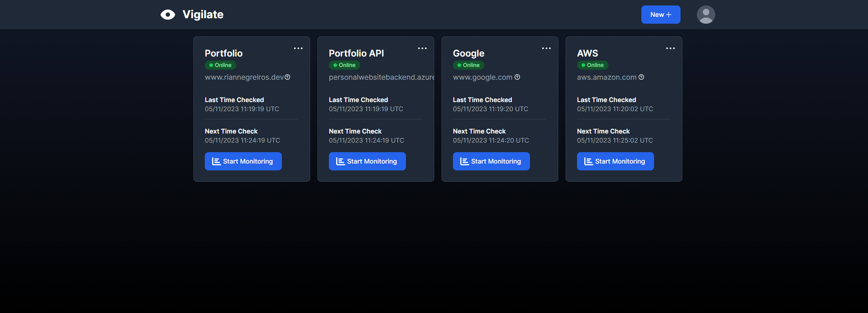Screen dimensions: 868x313
Task: Open the personalwebsitebackend.azure link
Action: [381, 77]
